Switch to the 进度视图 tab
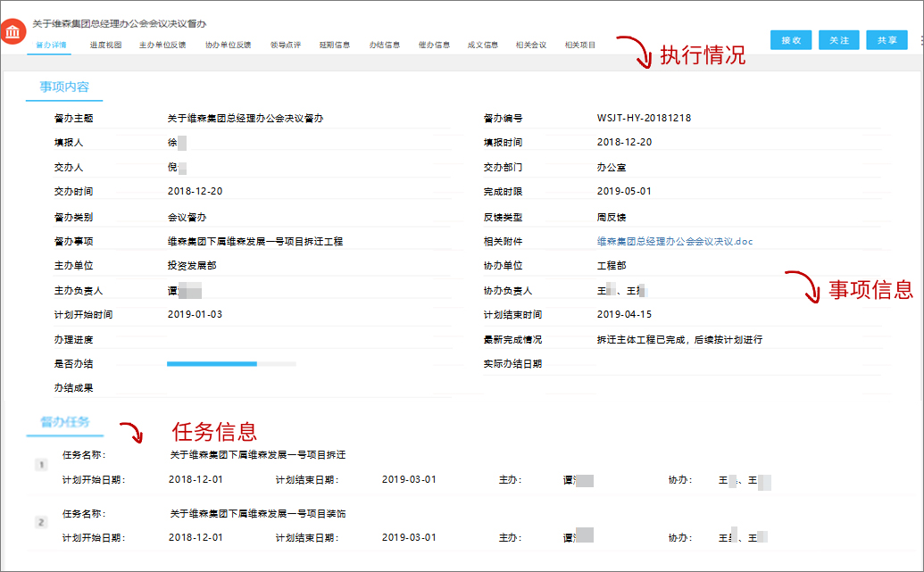The width and height of the screenshot is (924, 572). coord(105,45)
